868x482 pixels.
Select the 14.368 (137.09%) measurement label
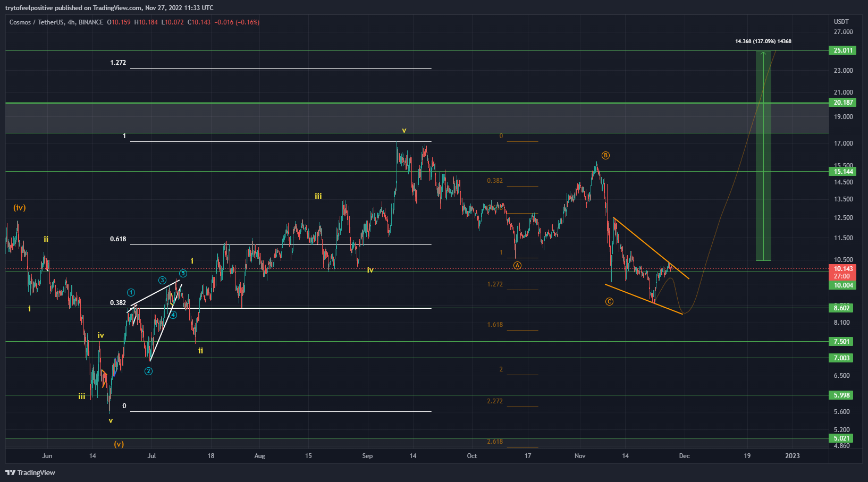763,41
